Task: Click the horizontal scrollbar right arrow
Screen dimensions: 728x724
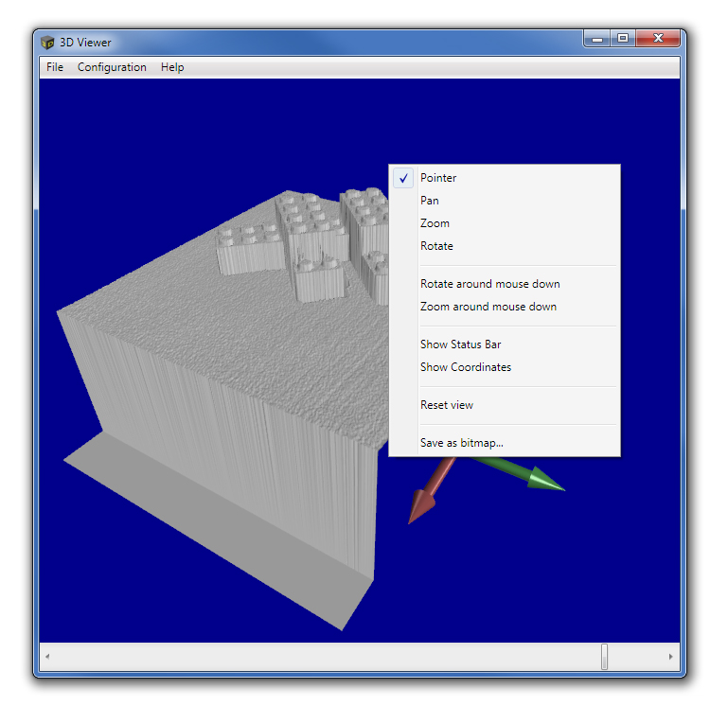Action: coord(671,657)
